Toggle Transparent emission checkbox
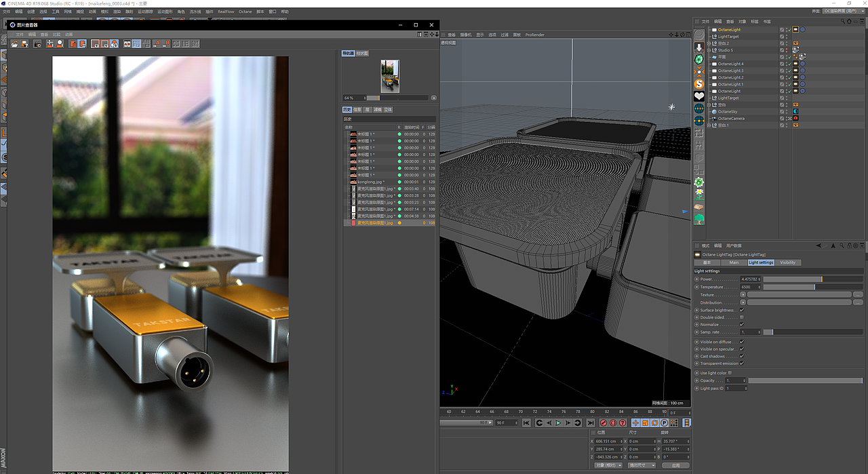Screen dimensions: 868x474 [x=742, y=363]
